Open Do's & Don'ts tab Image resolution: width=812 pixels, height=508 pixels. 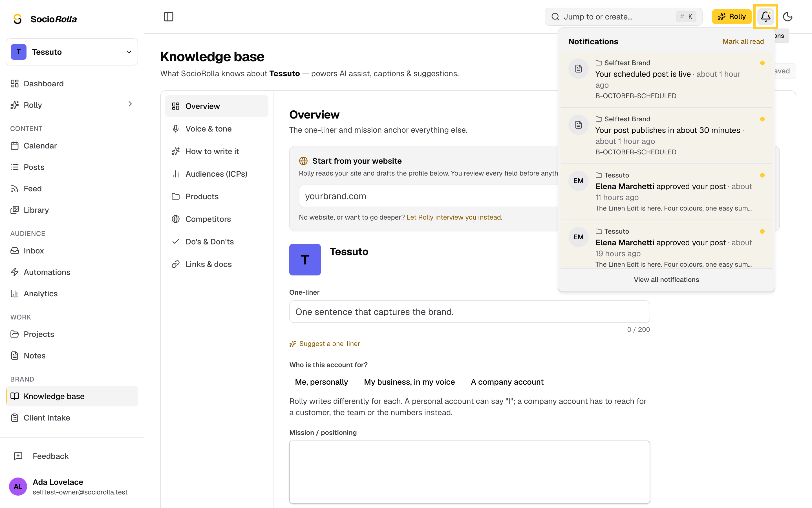[x=217, y=242]
